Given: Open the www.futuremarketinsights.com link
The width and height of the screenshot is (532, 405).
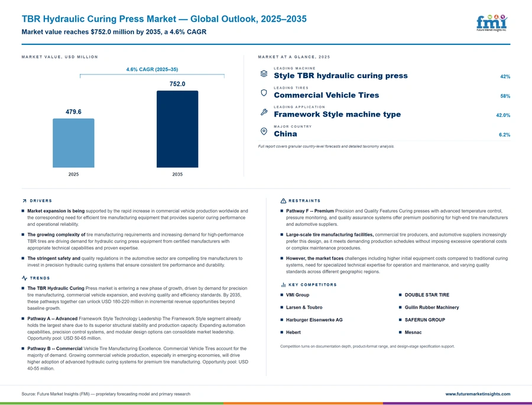Looking at the screenshot, I should pyautogui.click(x=478, y=394).
